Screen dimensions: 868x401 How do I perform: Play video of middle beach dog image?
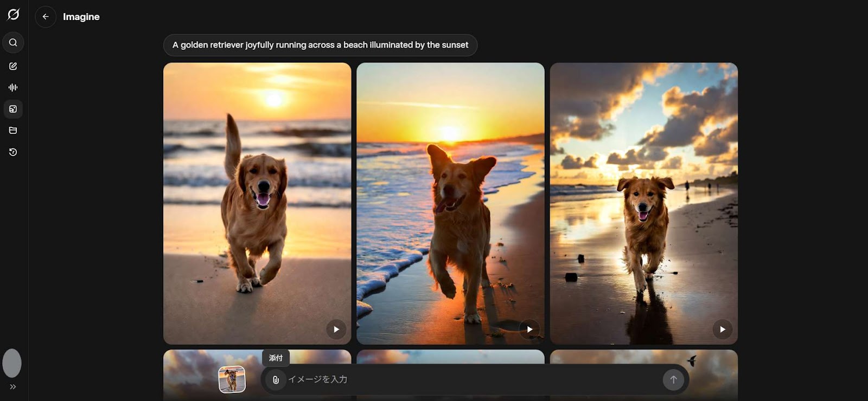[529, 329]
